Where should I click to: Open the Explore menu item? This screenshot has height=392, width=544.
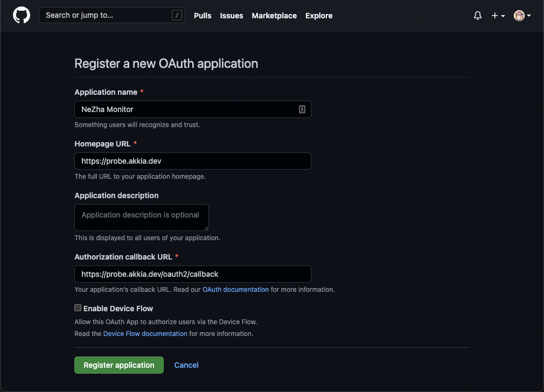319,16
